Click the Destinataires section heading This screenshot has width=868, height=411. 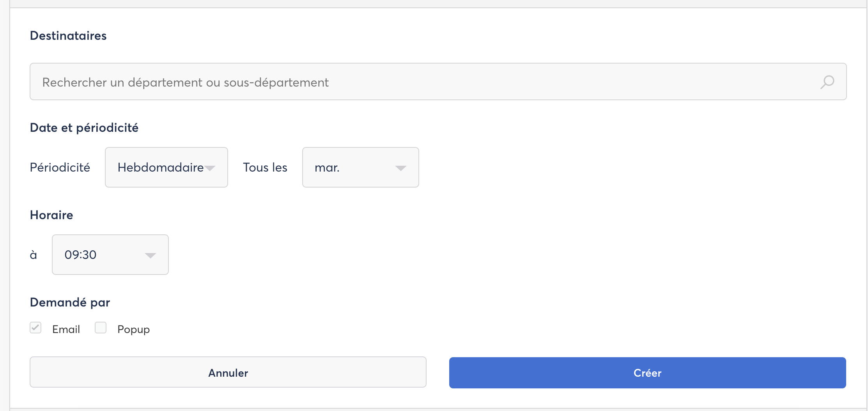pyautogui.click(x=68, y=35)
